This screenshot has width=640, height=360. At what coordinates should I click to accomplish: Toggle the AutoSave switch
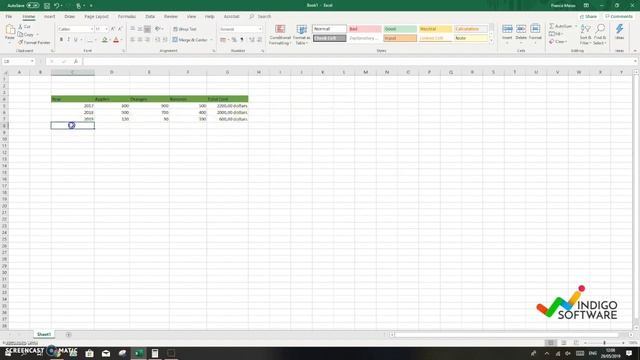33,5
